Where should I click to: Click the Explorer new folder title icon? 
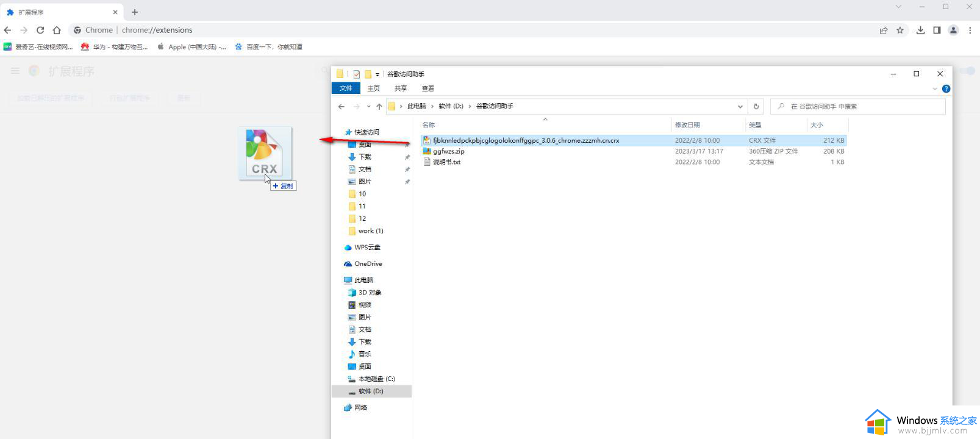[368, 74]
